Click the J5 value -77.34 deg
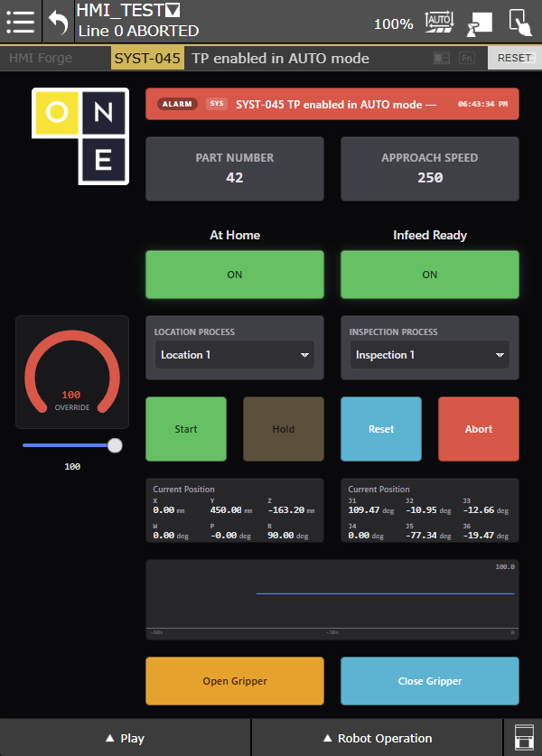 pos(428,536)
